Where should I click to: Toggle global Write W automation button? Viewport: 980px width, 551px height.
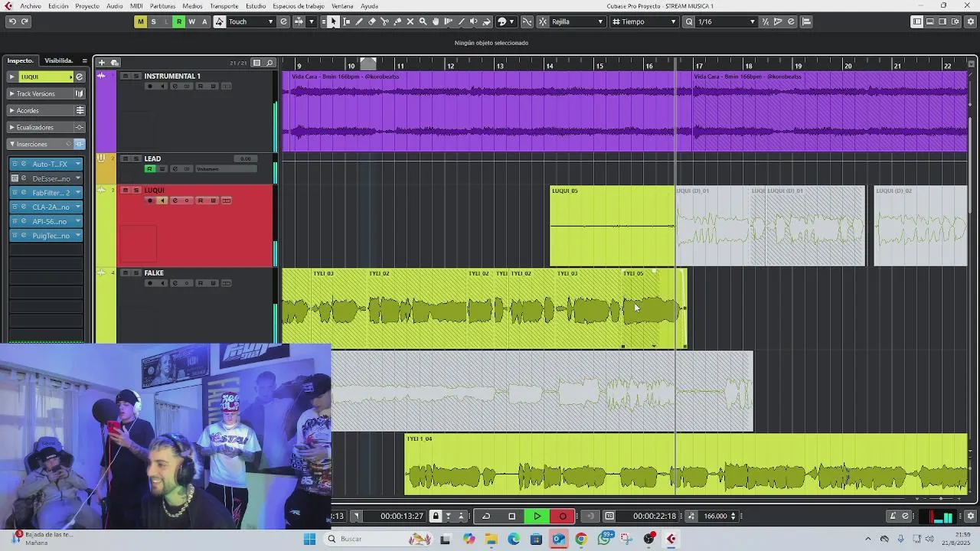tap(191, 21)
